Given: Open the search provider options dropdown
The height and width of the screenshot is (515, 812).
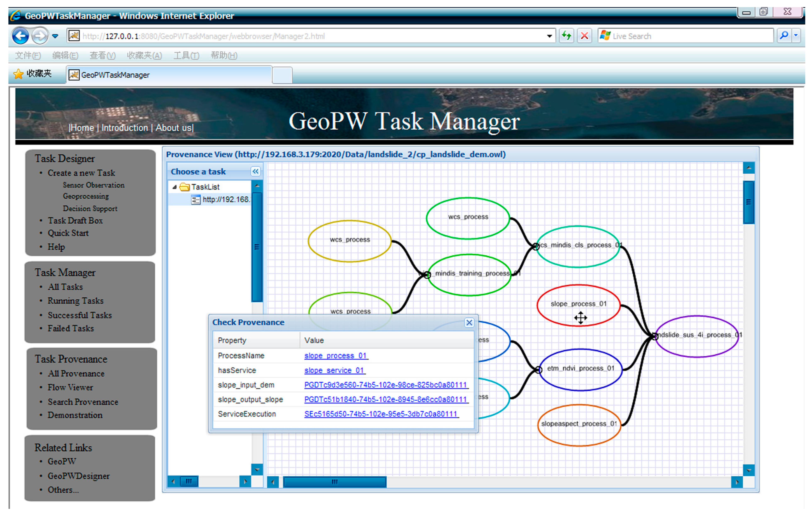Looking at the screenshot, I should tap(796, 35).
